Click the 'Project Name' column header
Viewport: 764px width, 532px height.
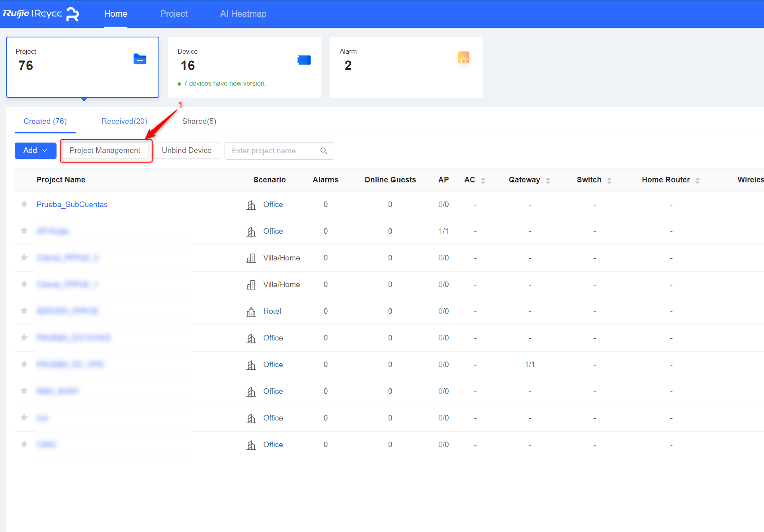61,180
